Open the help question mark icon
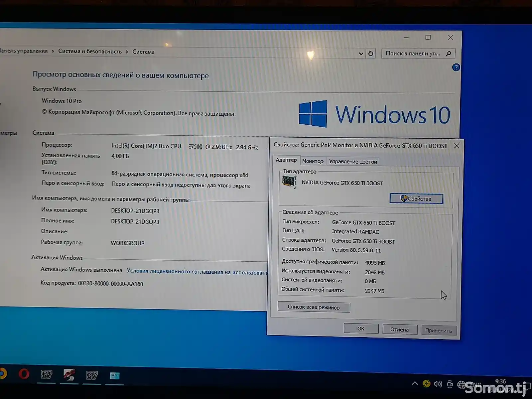 tap(456, 67)
